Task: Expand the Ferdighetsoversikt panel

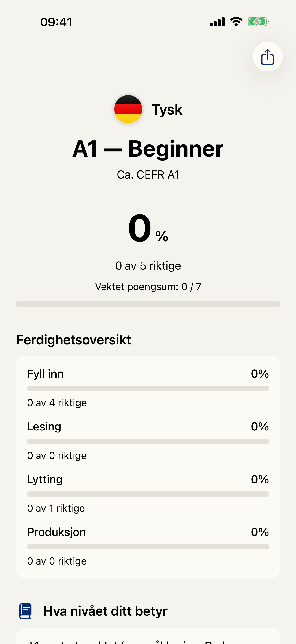Action: [73, 339]
